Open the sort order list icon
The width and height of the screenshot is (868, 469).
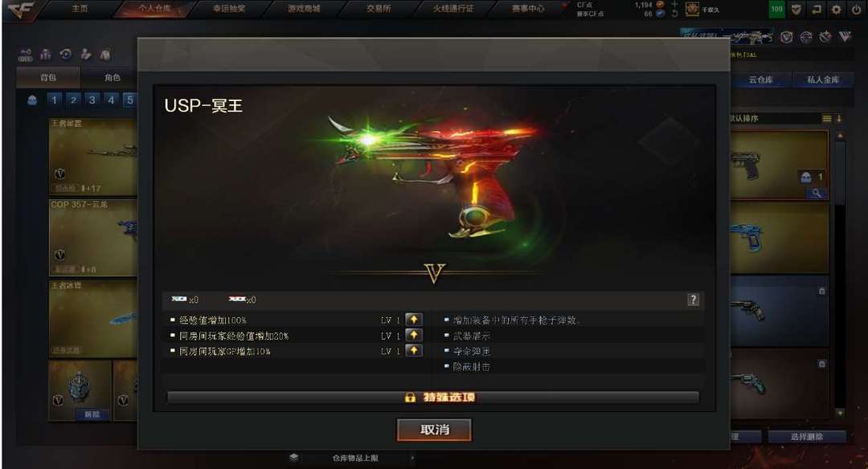(826, 118)
